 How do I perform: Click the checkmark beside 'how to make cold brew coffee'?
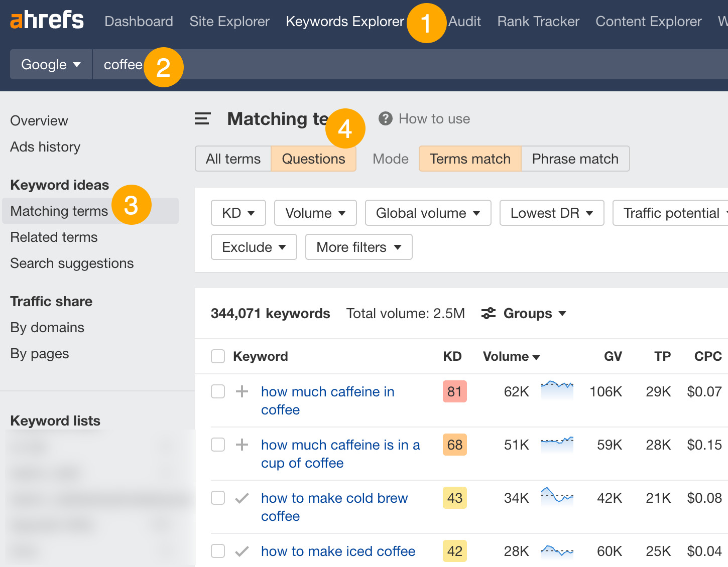[x=242, y=498]
